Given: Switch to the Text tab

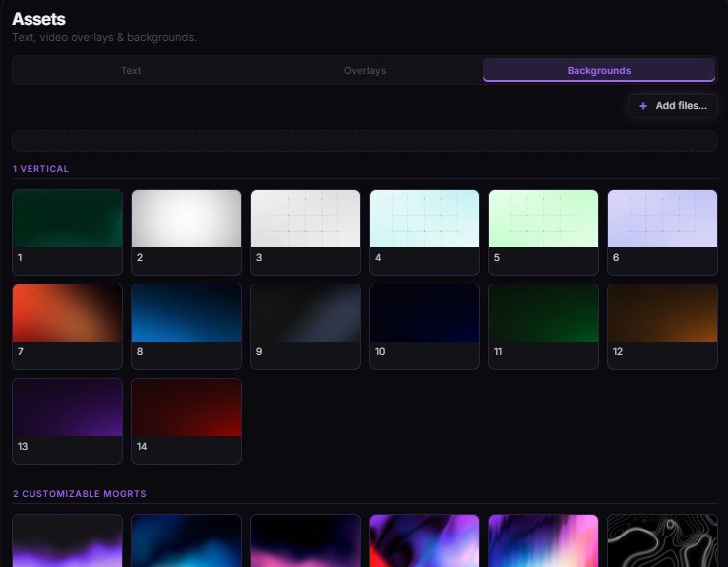Looking at the screenshot, I should 131,70.
